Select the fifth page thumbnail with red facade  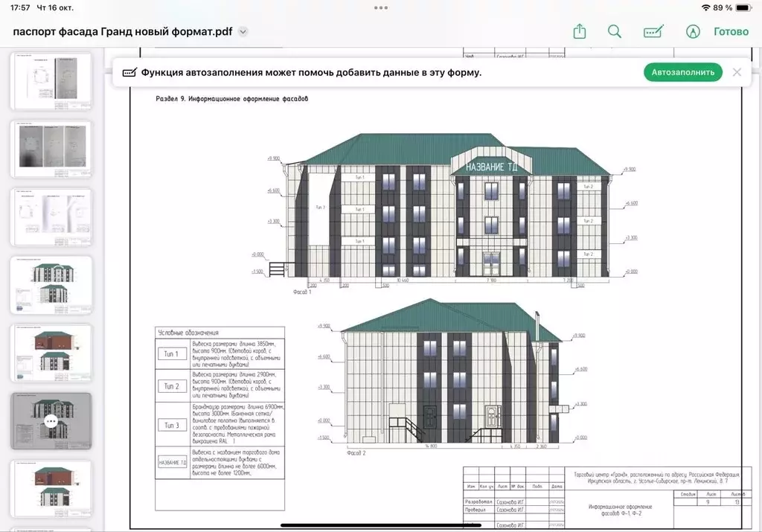[x=51, y=353]
